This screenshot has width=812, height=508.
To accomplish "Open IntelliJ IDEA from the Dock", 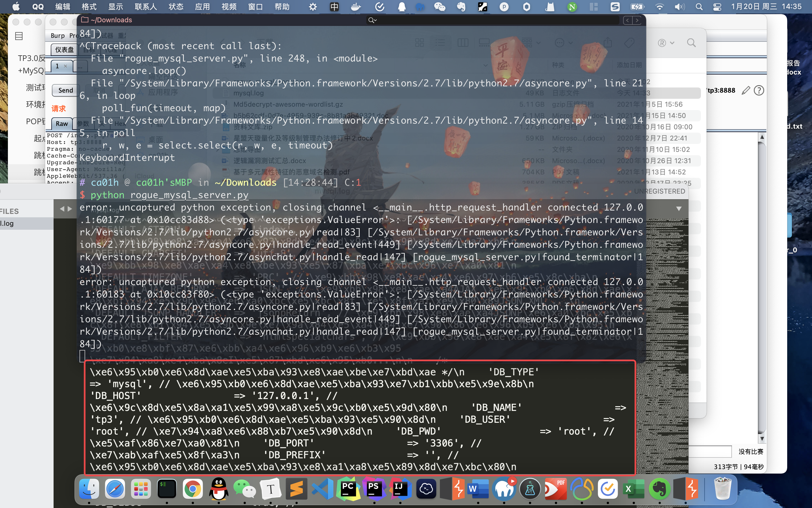I will click(x=400, y=489).
